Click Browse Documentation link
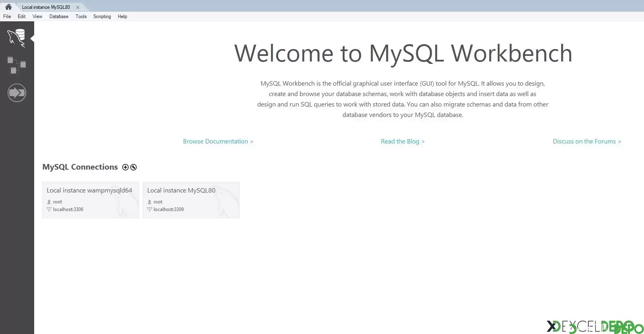Image resolution: width=644 pixels, height=334 pixels. click(218, 141)
